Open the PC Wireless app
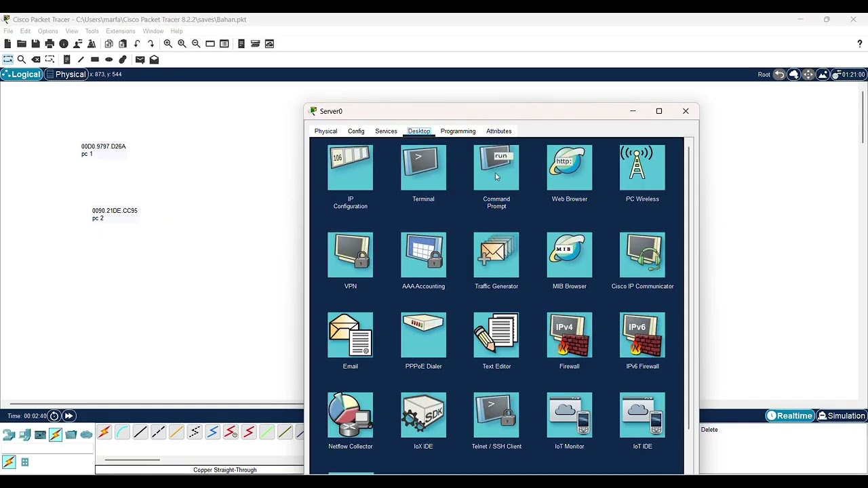Image resolution: width=868 pixels, height=488 pixels. coord(642,167)
